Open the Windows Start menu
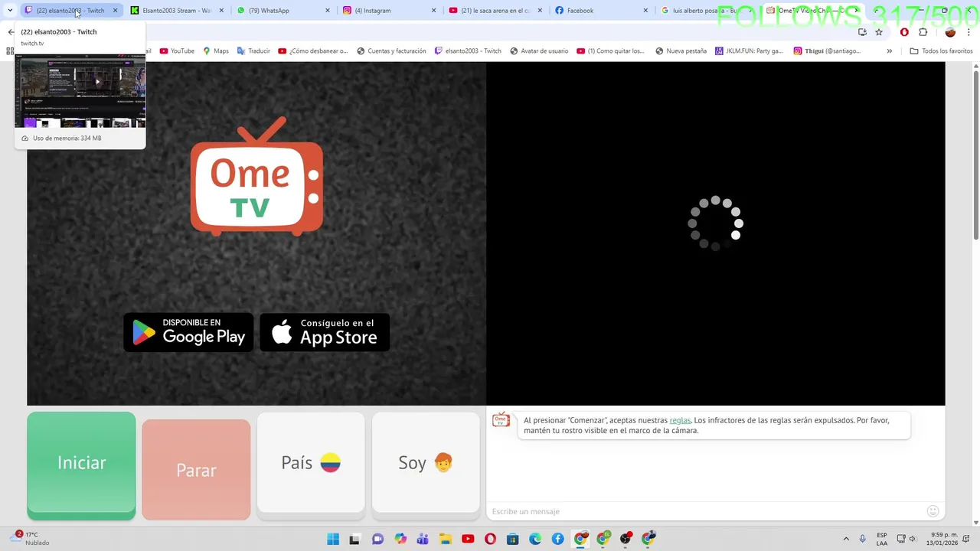Viewport: 980px width, 551px height. 333,539
